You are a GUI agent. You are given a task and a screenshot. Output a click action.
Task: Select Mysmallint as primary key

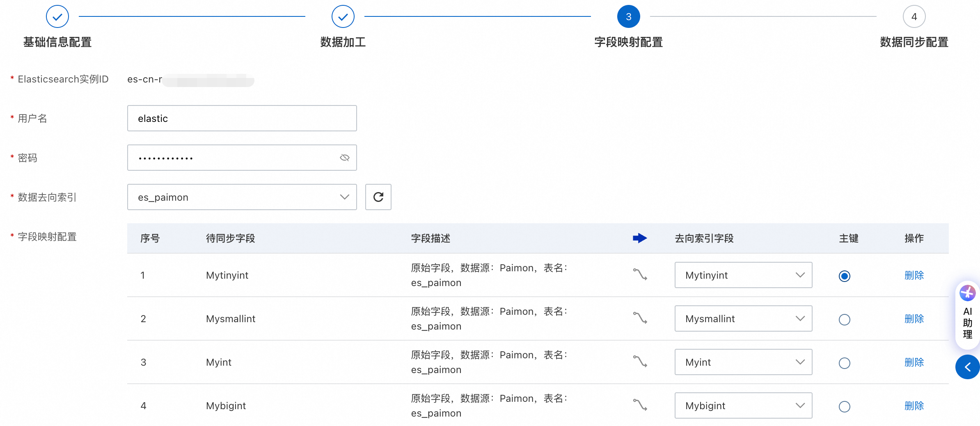click(845, 319)
